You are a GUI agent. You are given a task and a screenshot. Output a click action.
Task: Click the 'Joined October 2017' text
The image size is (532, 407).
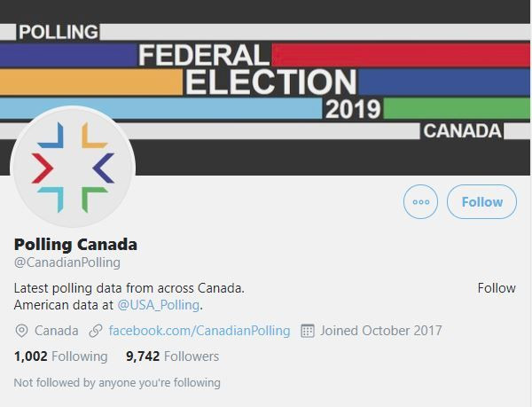381,331
